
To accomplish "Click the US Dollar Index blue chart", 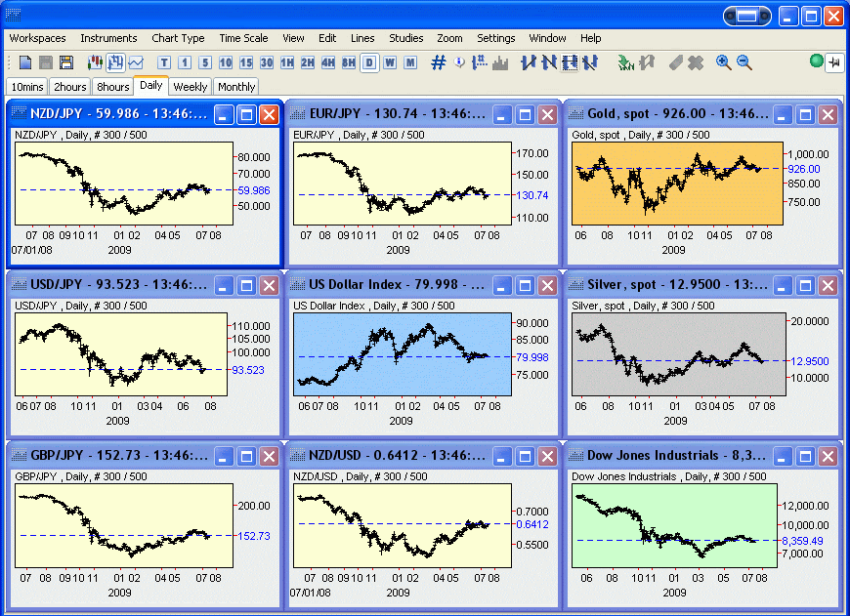I will [403, 353].
